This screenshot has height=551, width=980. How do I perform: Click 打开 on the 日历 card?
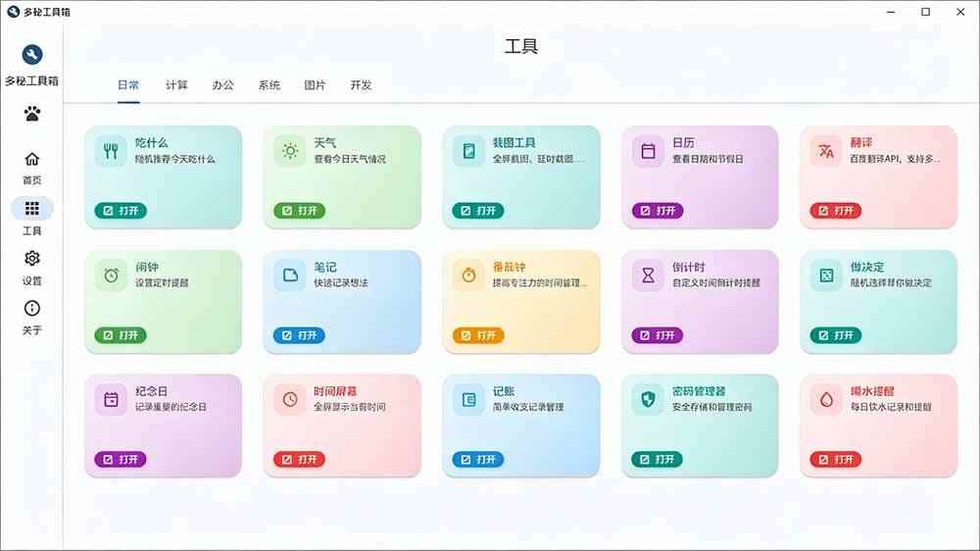[x=658, y=211]
